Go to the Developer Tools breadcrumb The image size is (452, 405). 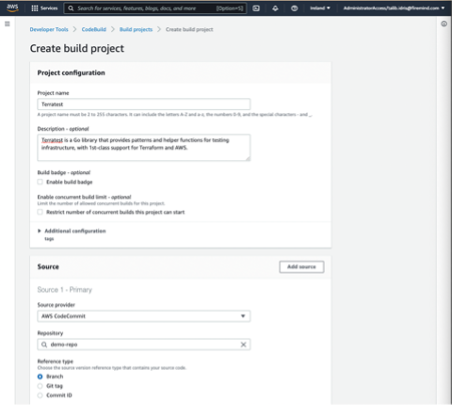[49, 29]
